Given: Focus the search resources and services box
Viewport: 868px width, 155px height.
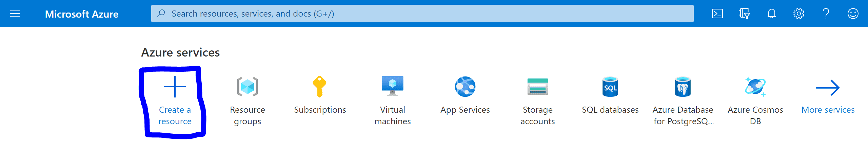Looking at the screenshot, I should click(x=422, y=14).
